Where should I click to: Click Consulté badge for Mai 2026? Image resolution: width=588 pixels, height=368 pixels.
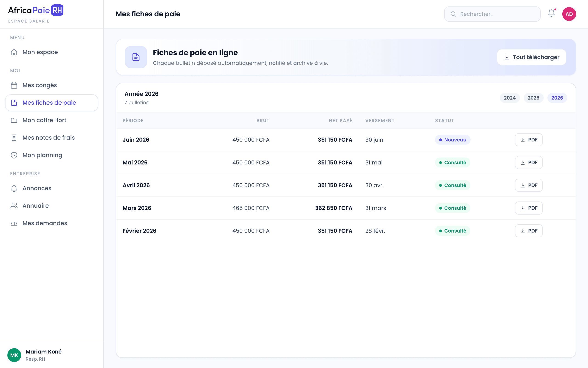pos(452,163)
